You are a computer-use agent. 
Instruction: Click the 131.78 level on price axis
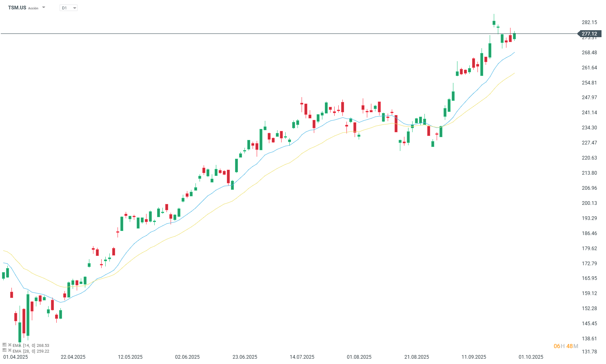click(589, 351)
